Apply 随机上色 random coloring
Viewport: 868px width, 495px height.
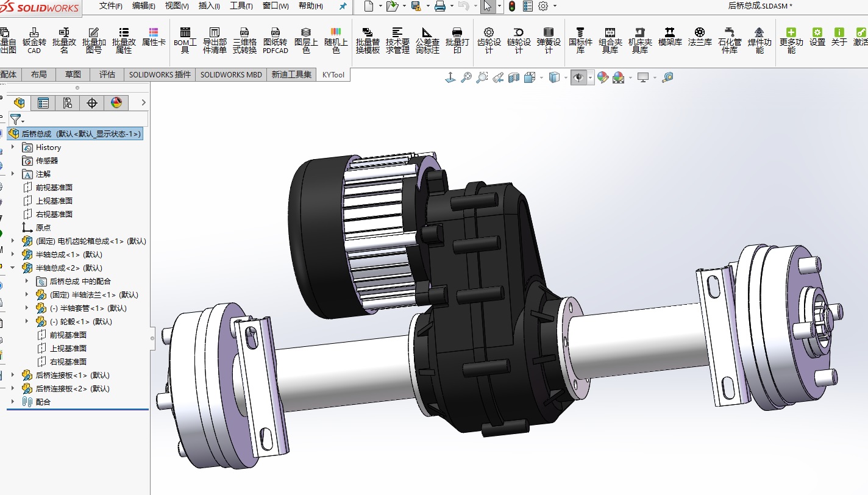[336, 40]
